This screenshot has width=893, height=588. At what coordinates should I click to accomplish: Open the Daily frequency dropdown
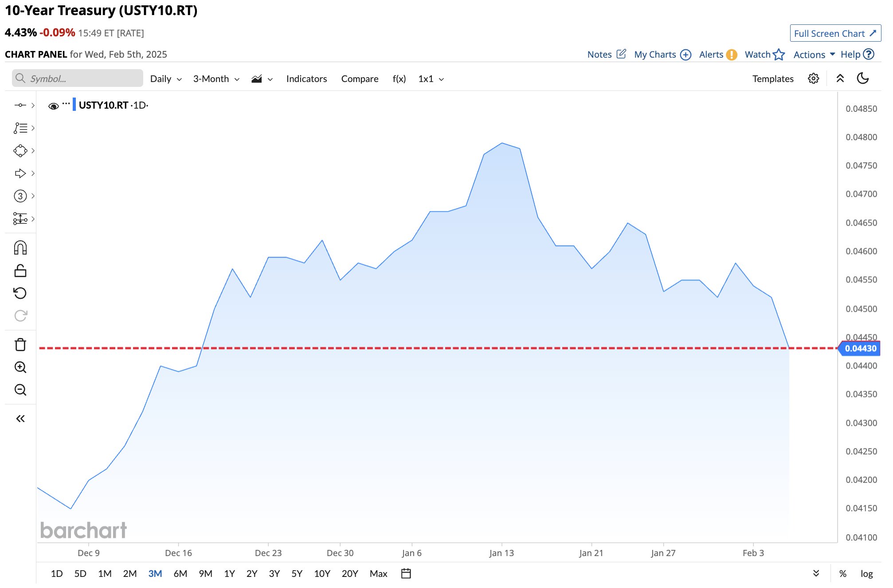click(166, 79)
